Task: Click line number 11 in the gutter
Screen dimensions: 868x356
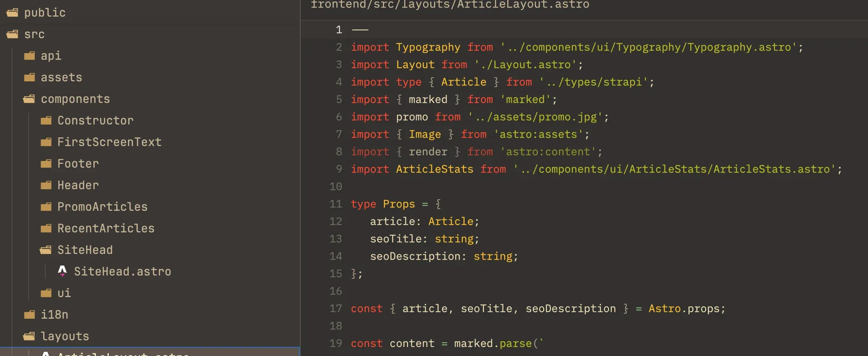Action: [x=336, y=204]
